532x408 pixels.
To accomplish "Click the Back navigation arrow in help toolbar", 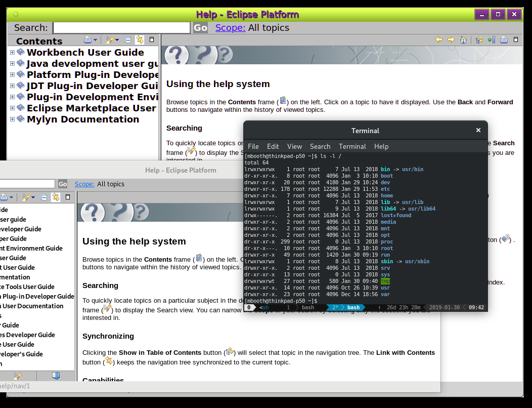I will tap(439, 40).
